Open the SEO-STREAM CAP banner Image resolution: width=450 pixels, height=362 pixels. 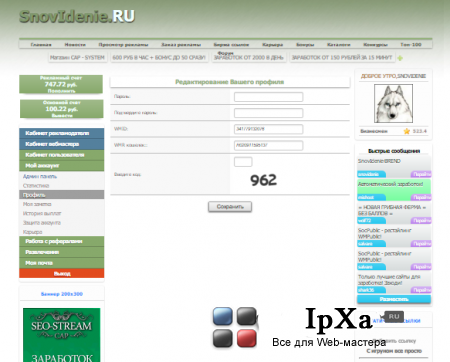[x=62, y=335]
